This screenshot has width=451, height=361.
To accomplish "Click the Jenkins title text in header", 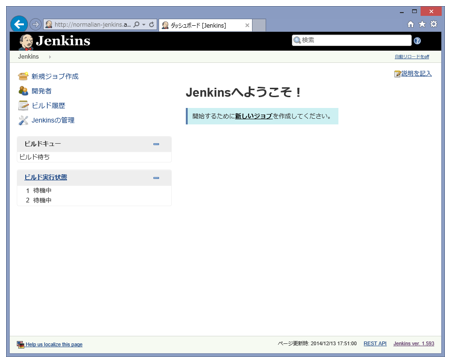I will click(63, 41).
